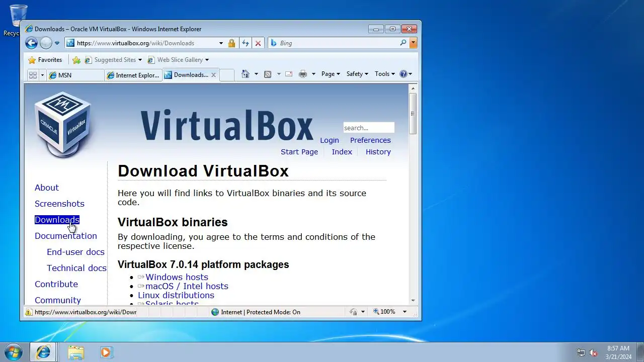
Task: Click the Print icon
Action: pyautogui.click(x=302, y=74)
